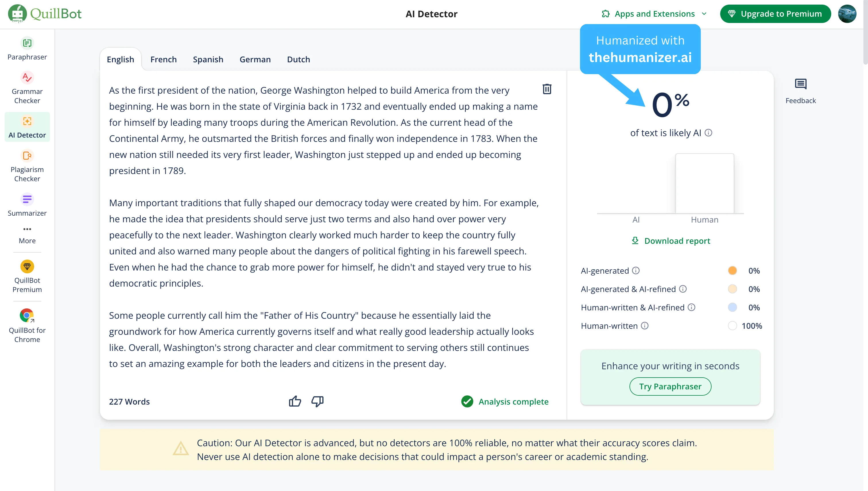Switch to the English language tab
The width and height of the screenshot is (868, 491).
120,59
